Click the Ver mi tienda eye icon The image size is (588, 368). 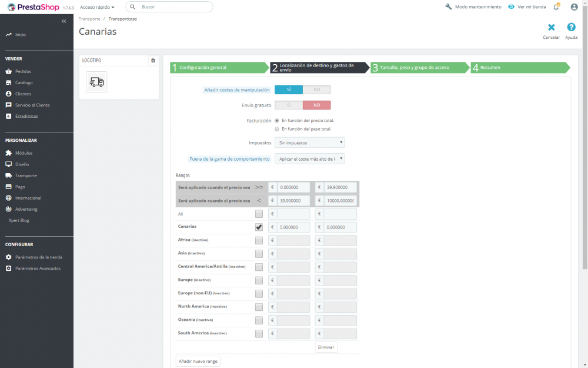click(x=511, y=6)
